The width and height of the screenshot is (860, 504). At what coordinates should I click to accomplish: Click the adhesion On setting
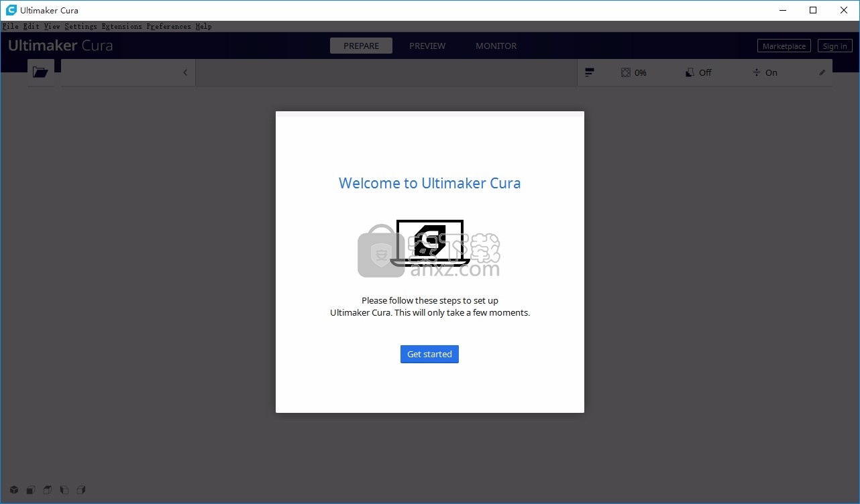765,72
